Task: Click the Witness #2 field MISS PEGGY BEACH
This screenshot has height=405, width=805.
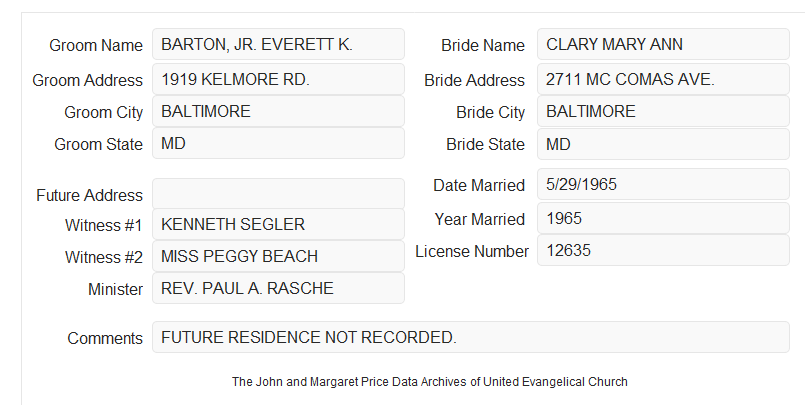Action: pos(278,256)
